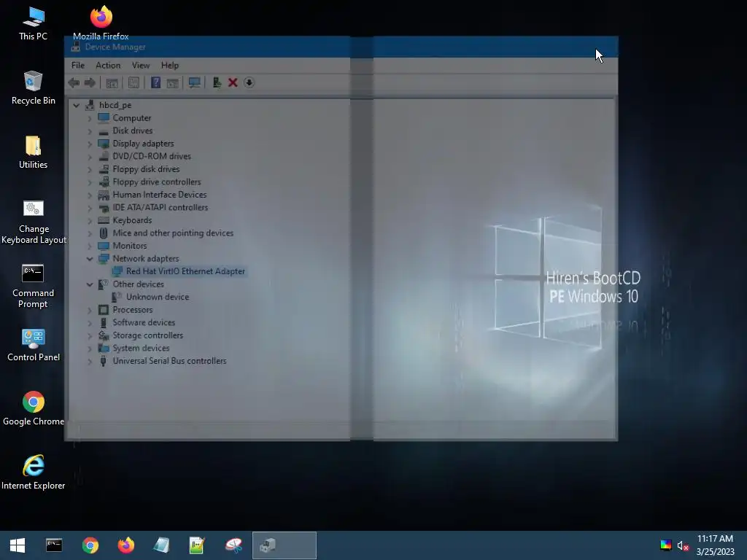Open the File menu
Viewport: 747px width, 560px height.
(x=77, y=65)
